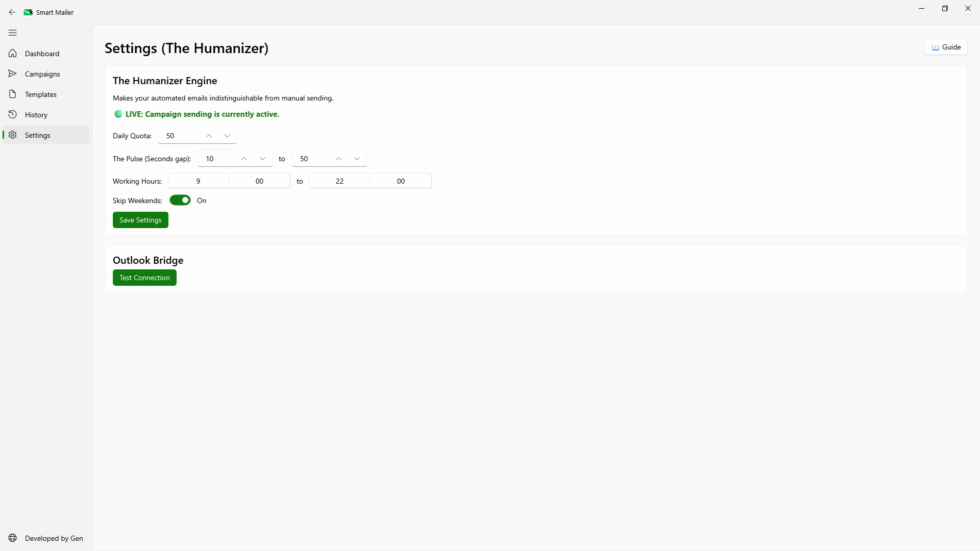Click the Working Hours start field

pos(199,181)
